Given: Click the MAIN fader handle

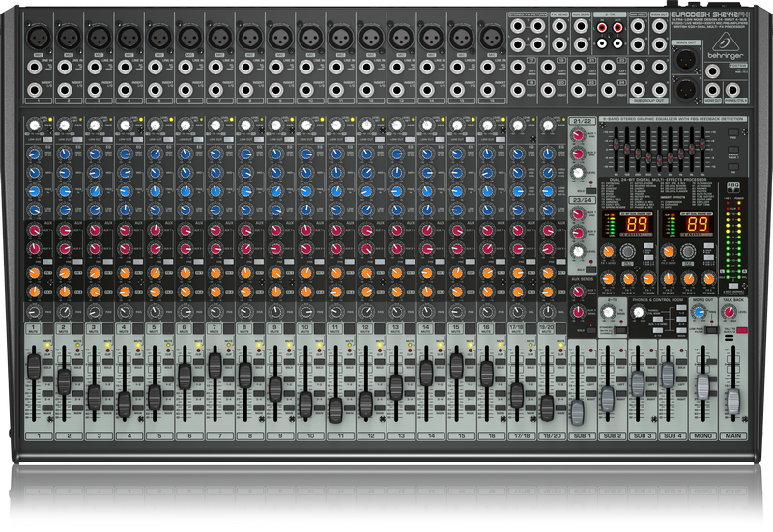Looking at the screenshot, I should [732, 401].
